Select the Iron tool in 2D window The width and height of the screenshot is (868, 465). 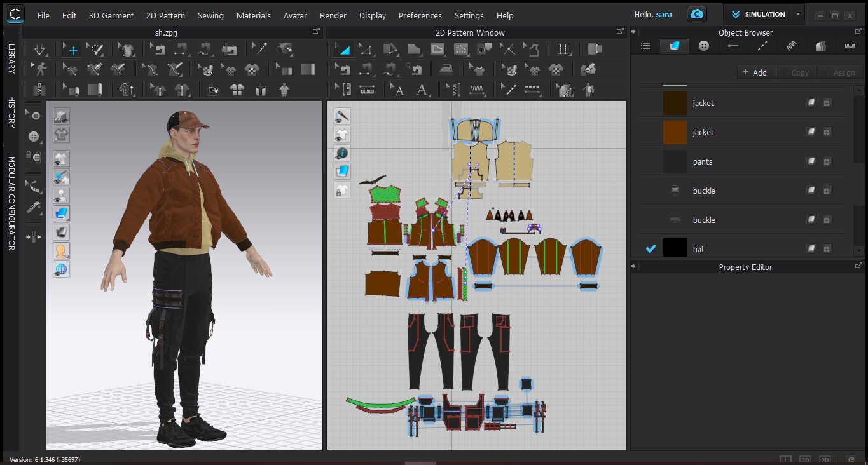[446, 69]
